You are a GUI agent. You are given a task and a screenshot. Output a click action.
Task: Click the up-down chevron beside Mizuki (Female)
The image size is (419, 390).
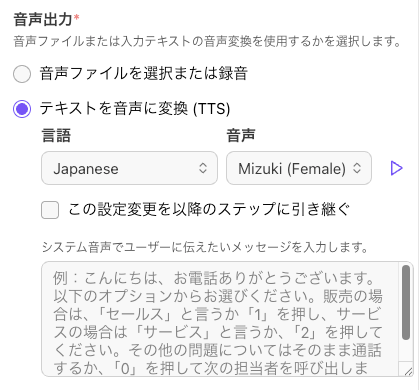(x=357, y=168)
